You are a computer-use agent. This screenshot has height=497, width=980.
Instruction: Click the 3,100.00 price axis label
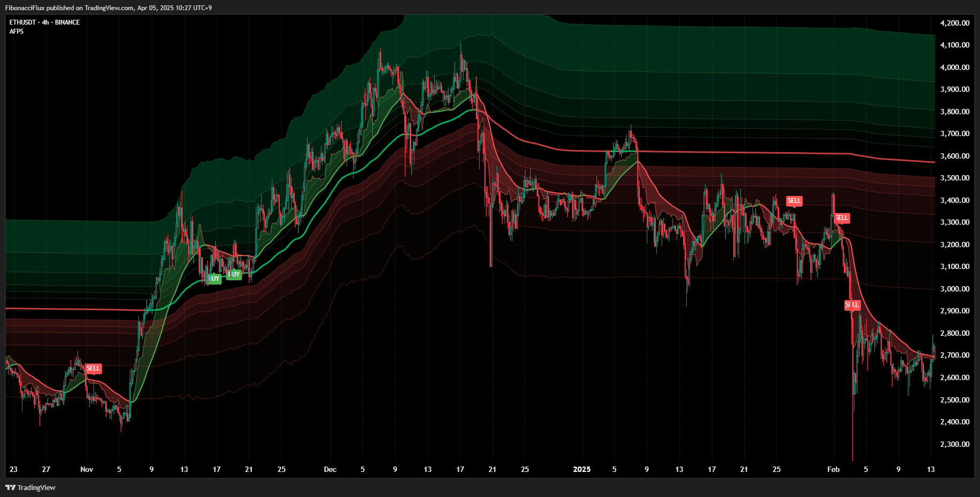click(955, 266)
